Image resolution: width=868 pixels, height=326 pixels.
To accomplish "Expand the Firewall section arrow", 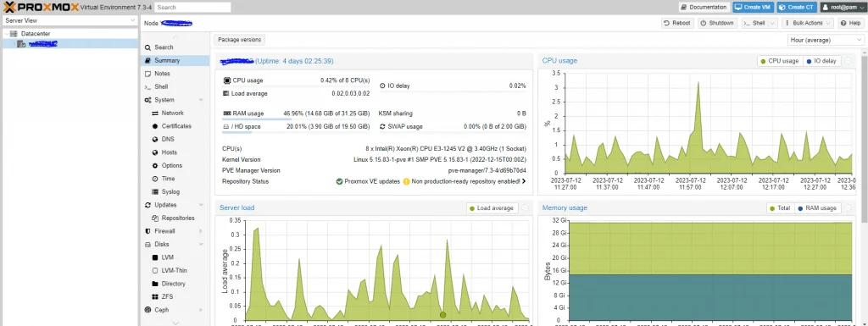I will coord(200,231).
